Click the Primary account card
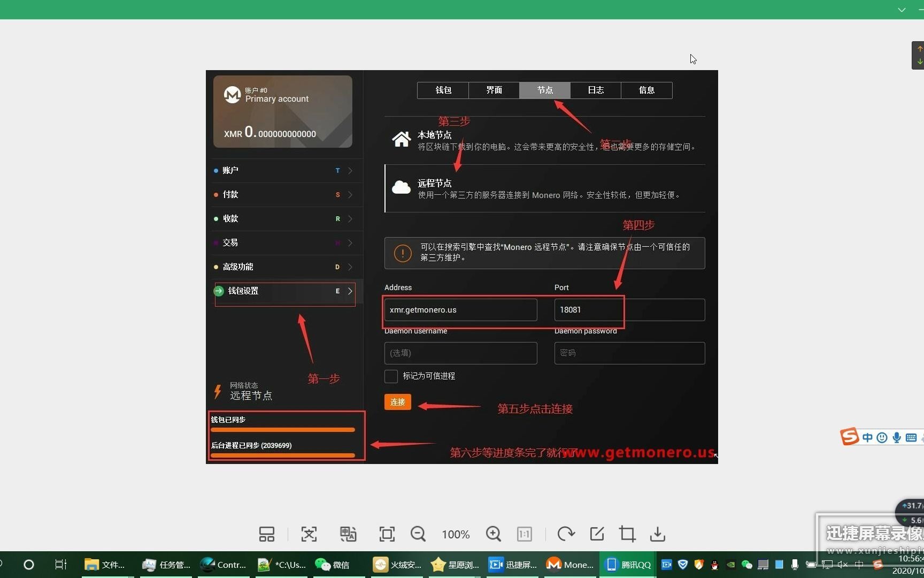The width and height of the screenshot is (924, 578). click(282, 111)
